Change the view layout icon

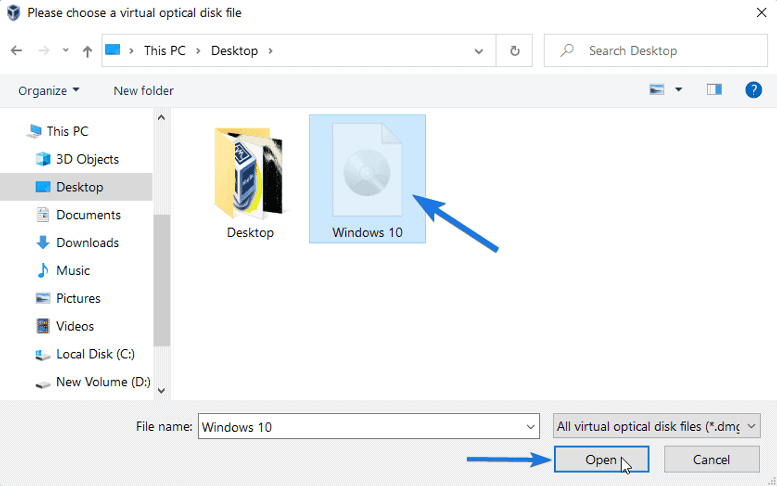[657, 90]
